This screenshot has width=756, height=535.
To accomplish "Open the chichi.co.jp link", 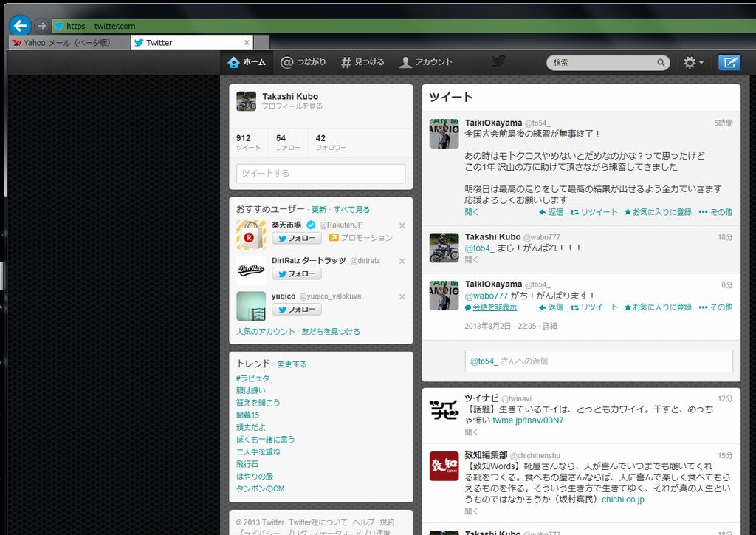I will click(623, 500).
